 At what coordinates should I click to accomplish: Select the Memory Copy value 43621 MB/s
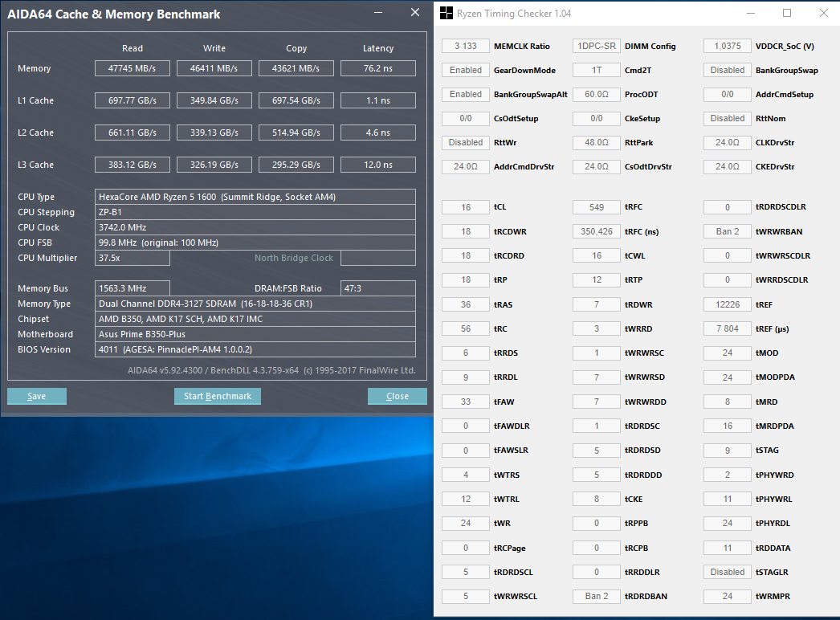point(296,68)
